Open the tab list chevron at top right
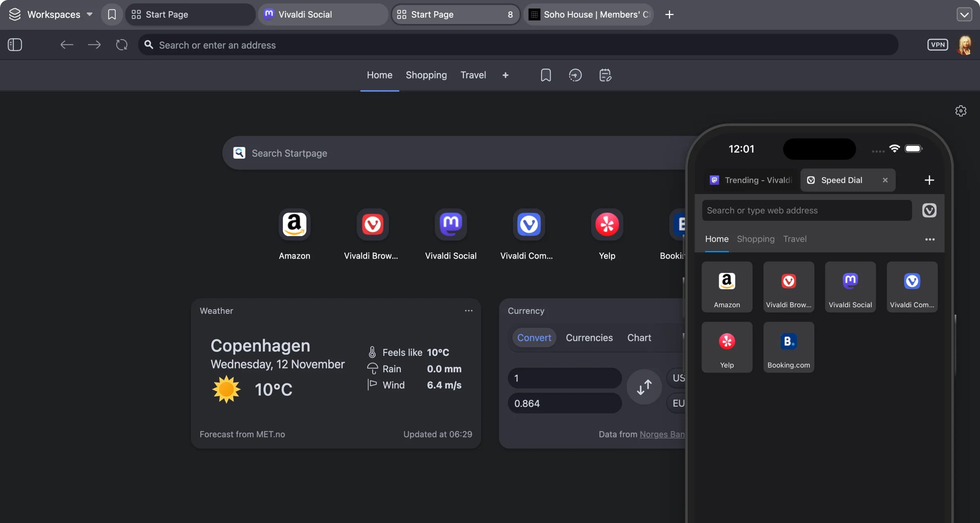Image resolution: width=980 pixels, height=523 pixels. point(964,14)
